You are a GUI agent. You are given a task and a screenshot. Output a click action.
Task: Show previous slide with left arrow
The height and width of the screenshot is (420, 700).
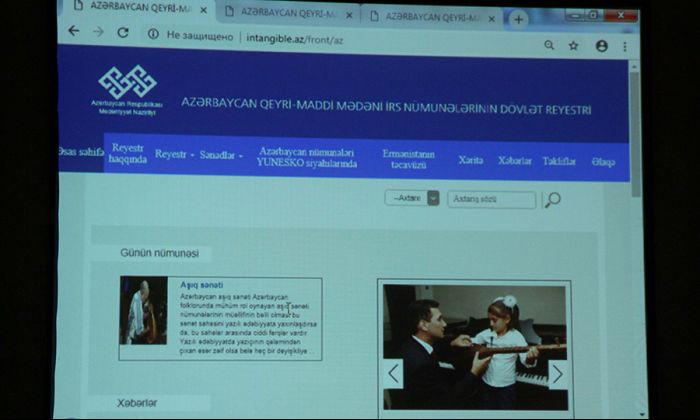[393, 374]
